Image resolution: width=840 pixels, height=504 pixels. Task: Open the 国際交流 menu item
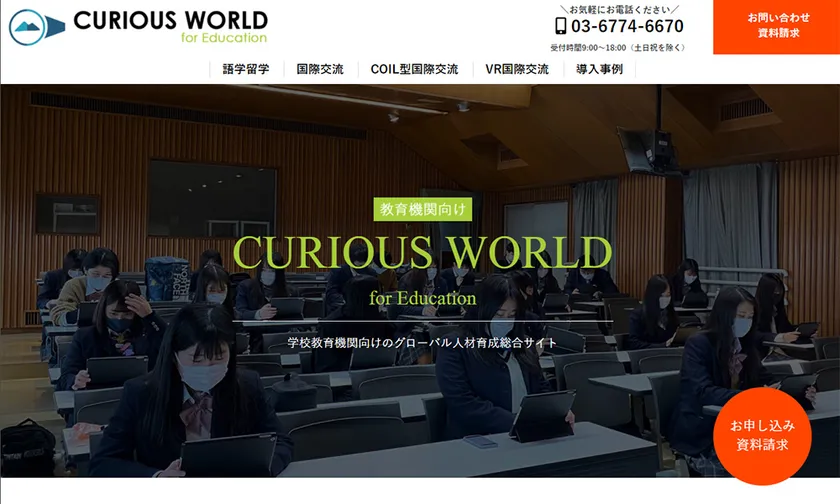(x=320, y=69)
